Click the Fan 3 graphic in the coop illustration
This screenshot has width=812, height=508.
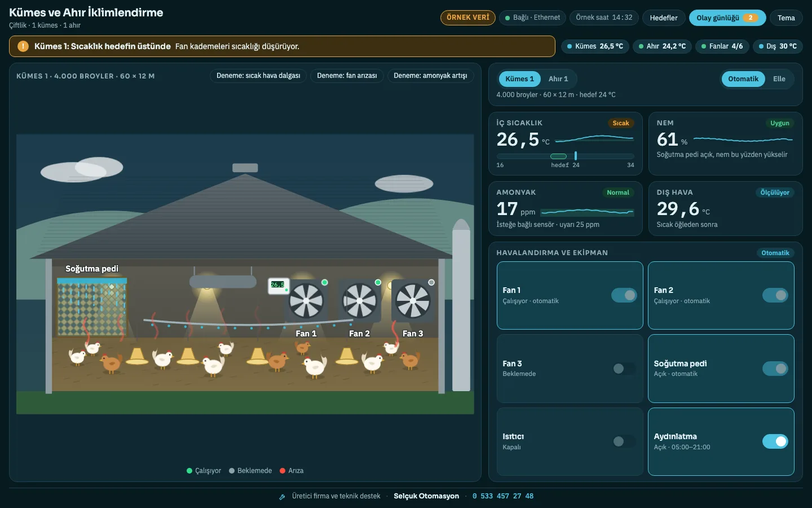click(413, 300)
